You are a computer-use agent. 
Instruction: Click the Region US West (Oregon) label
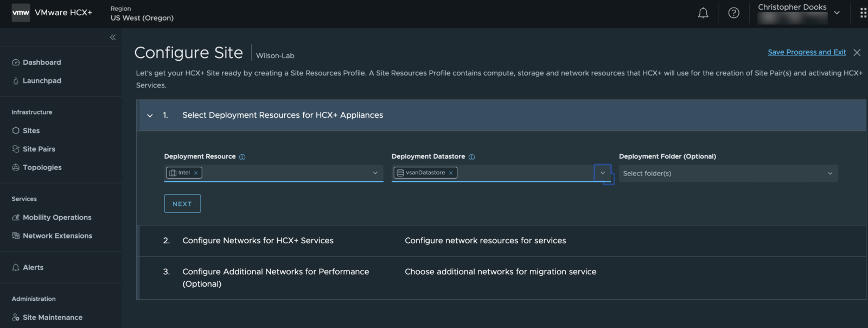[142, 13]
